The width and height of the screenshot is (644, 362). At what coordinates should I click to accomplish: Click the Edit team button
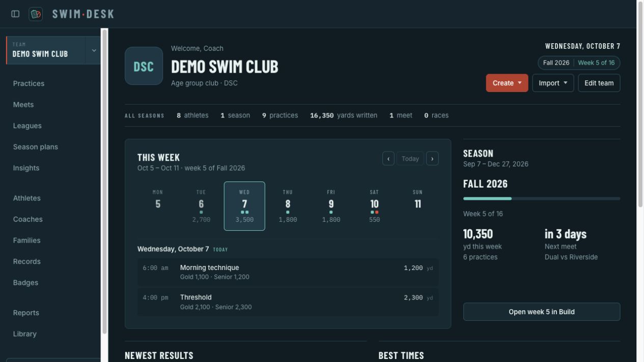coord(599,83)
